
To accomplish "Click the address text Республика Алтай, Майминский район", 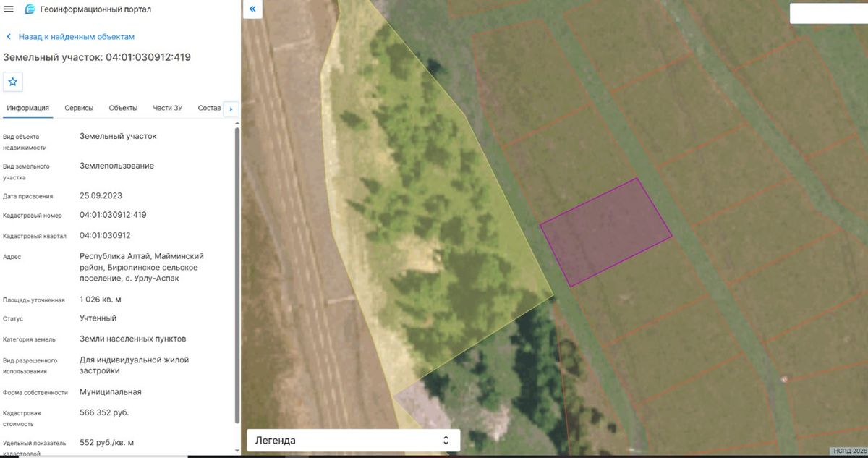I will pos(142,261).
